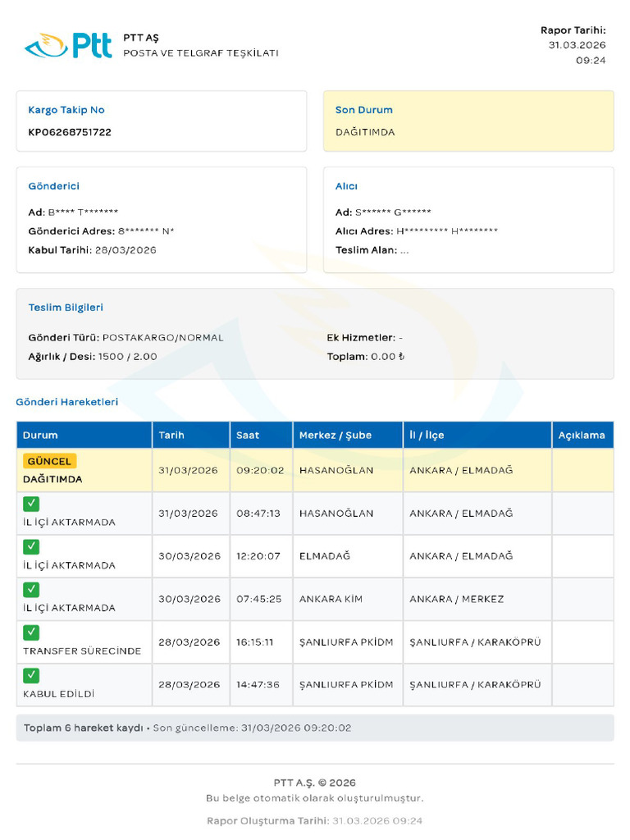
Task: Click the Merkez / Şube column header
Action: point(348,435)
